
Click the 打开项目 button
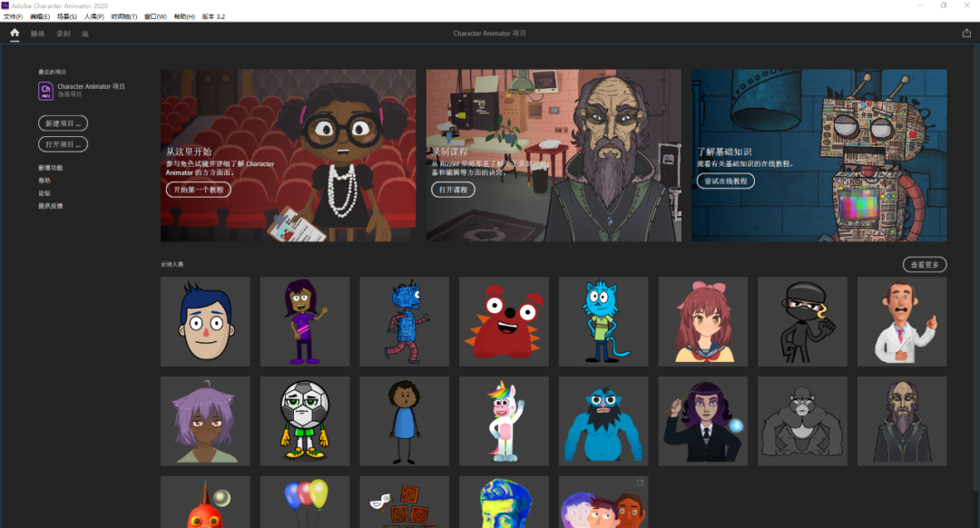63,144
